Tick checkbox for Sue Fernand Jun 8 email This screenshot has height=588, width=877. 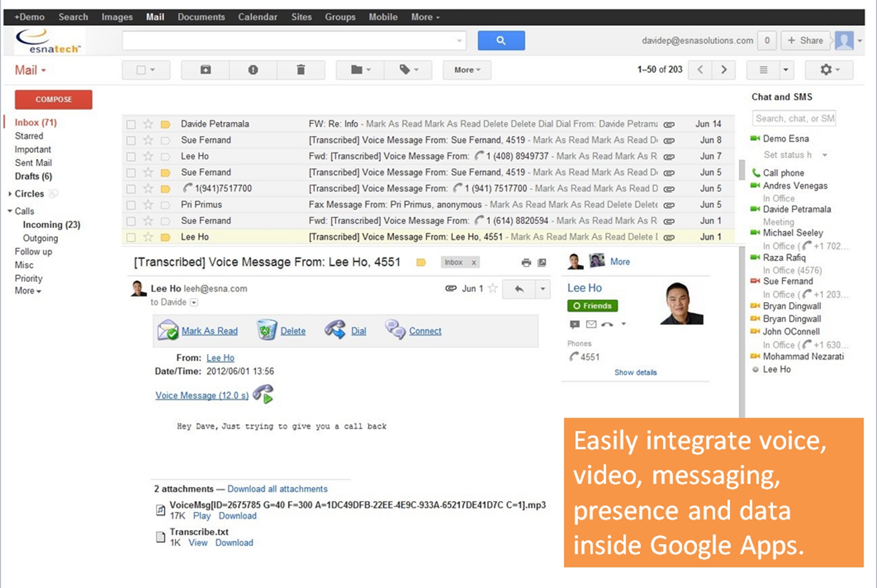coord(131,141)
